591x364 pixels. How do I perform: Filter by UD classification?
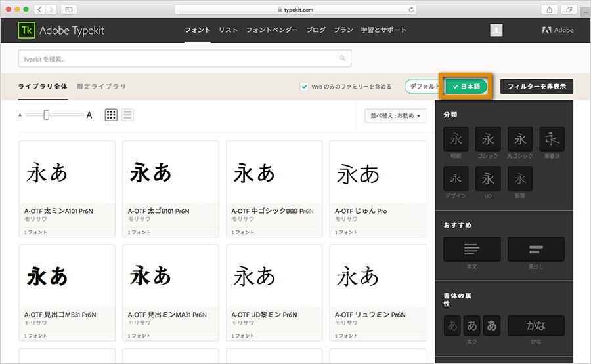point(488,178)
